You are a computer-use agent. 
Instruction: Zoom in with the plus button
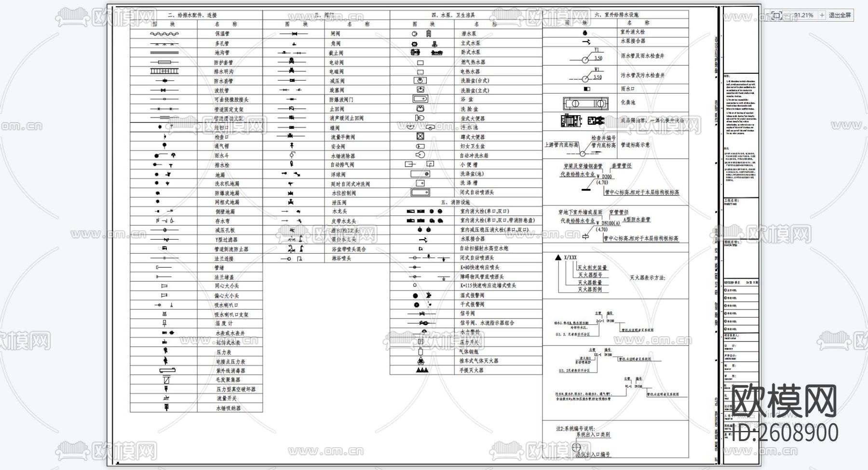pyautogui.click(x=822, y=15)
